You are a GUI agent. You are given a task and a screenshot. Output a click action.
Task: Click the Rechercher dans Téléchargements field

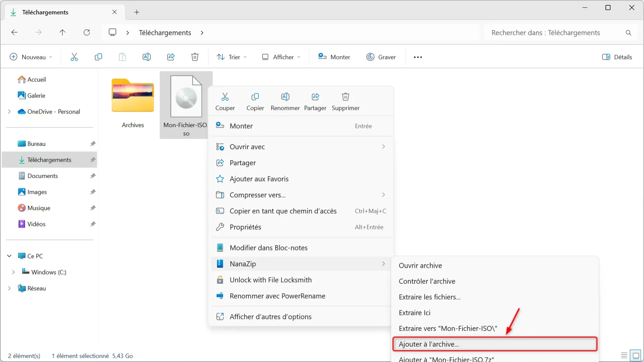tap(560, 33)
